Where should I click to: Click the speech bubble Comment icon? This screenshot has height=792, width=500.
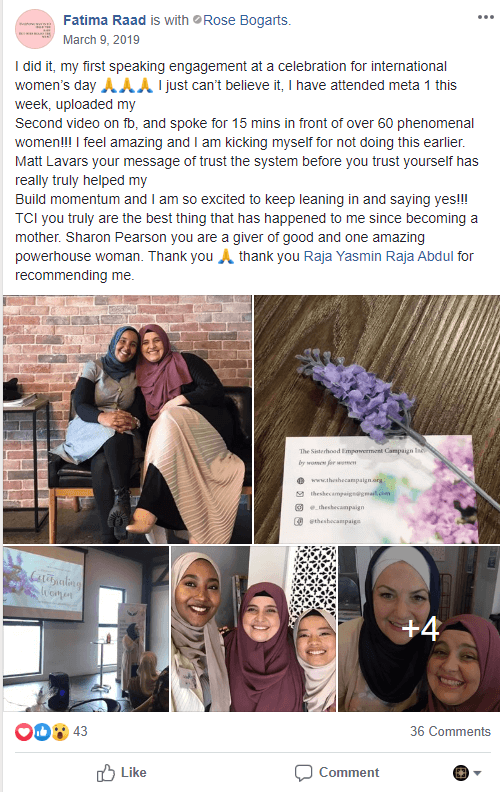(303, 773)
